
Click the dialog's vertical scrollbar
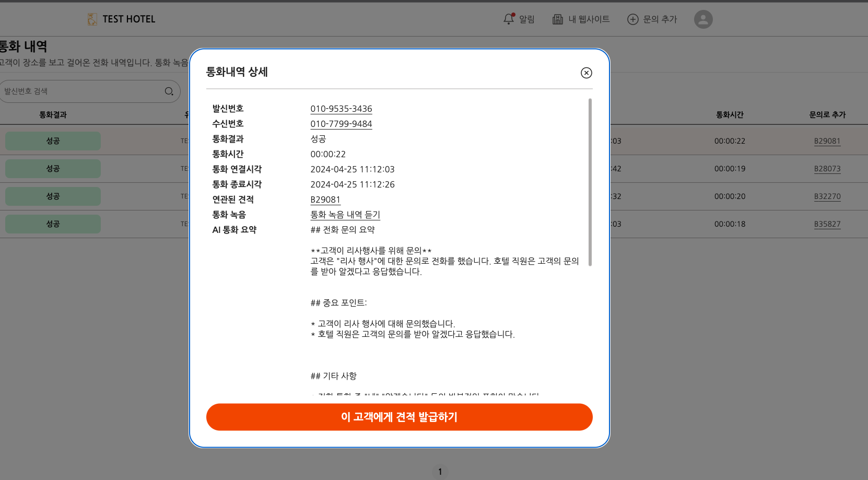[590, 183]
